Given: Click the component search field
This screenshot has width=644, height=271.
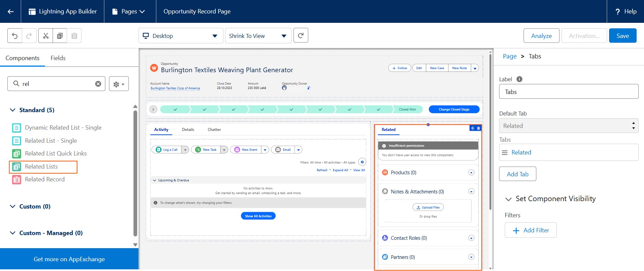Looking at the screenshot, I should (x=56, y=84).
